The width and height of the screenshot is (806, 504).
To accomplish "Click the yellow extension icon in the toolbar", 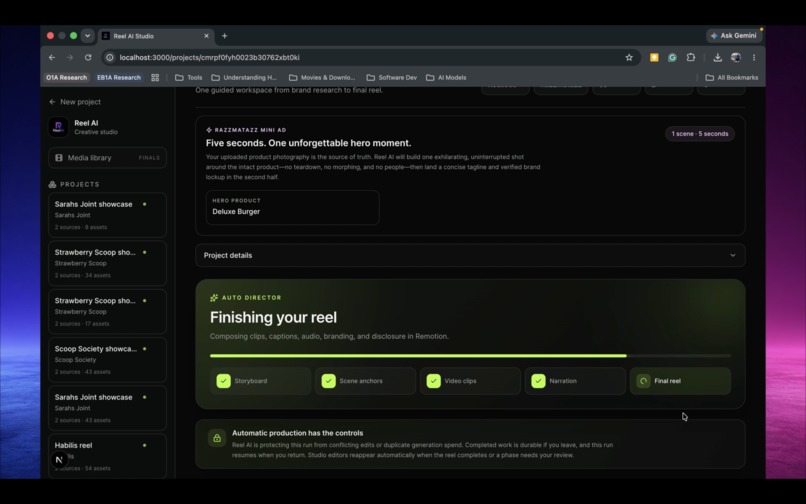I will (x=654, y=58).
